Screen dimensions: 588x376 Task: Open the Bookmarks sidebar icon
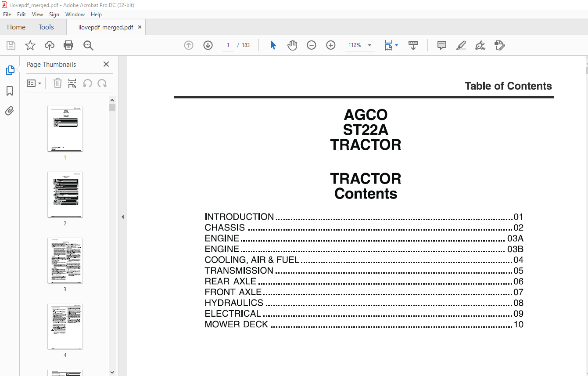click(x=10, y=91)
